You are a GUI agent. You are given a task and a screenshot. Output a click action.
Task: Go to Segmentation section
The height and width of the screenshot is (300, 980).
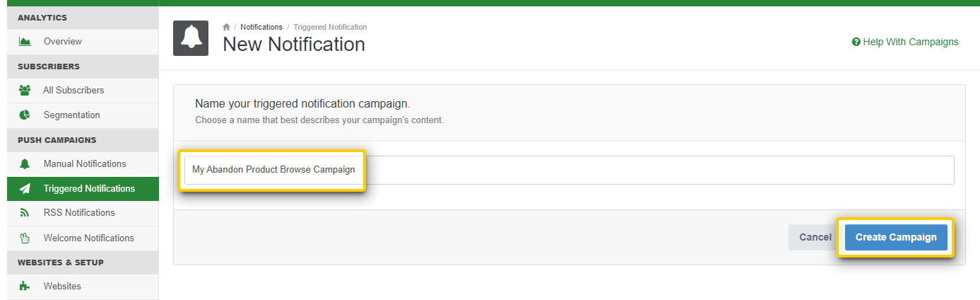click(72, 115)
